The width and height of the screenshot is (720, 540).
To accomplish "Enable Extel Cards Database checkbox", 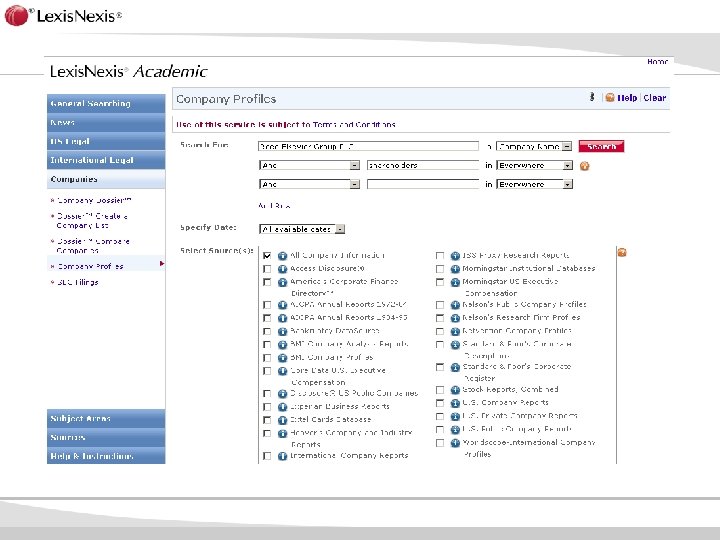I will click(x=267, y=420).
